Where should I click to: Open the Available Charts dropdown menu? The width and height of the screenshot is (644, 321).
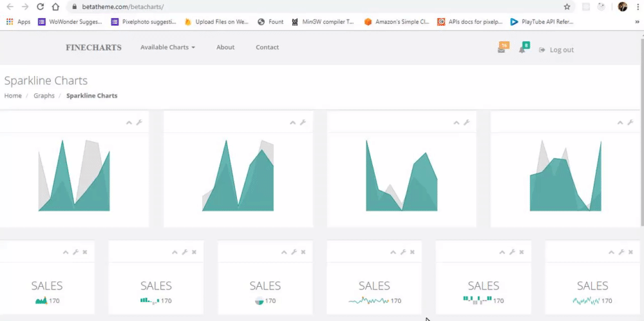pos(167,47)
